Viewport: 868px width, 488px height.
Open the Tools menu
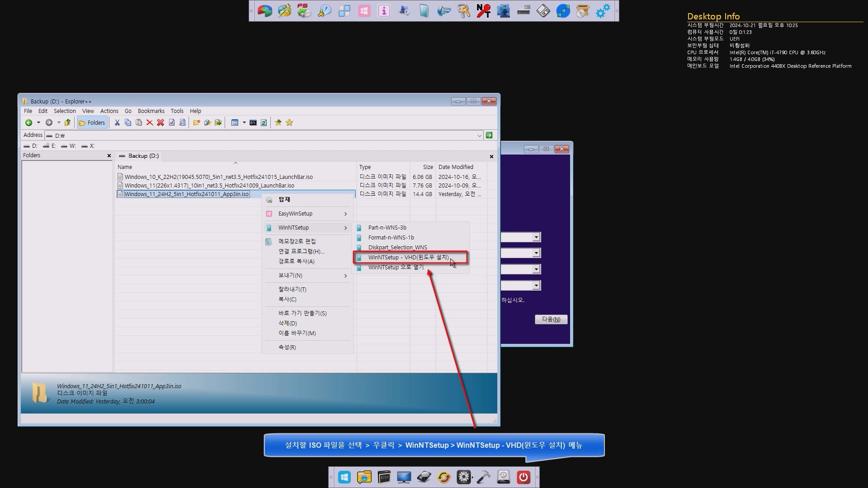click(177, 111)
